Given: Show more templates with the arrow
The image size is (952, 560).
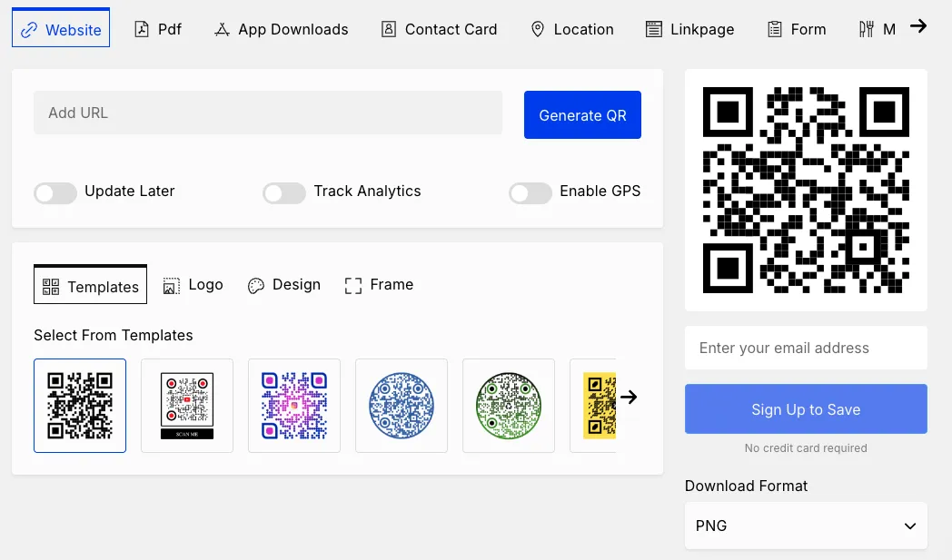Looking at the screenshot, I should click(x=630, y=397).
